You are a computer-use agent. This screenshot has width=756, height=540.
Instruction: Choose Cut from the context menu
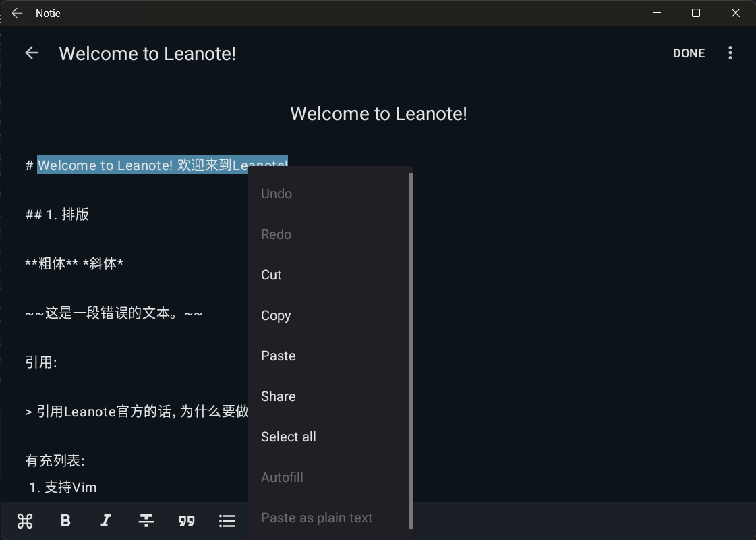pos(329,275)
